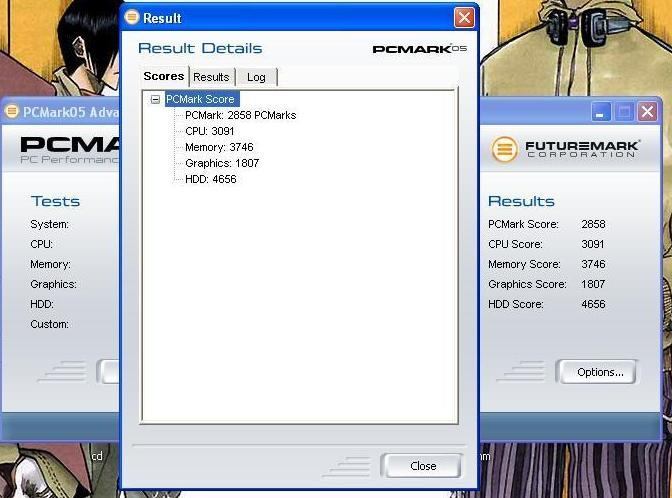Click the 'Memory Score:' label in Results panel

click(x=524, y=264)
